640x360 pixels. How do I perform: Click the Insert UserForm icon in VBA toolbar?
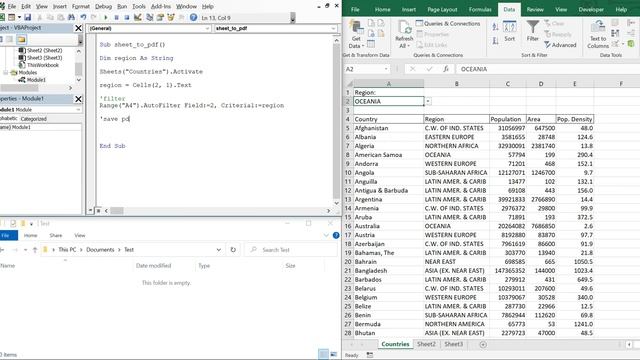point(11,18)
